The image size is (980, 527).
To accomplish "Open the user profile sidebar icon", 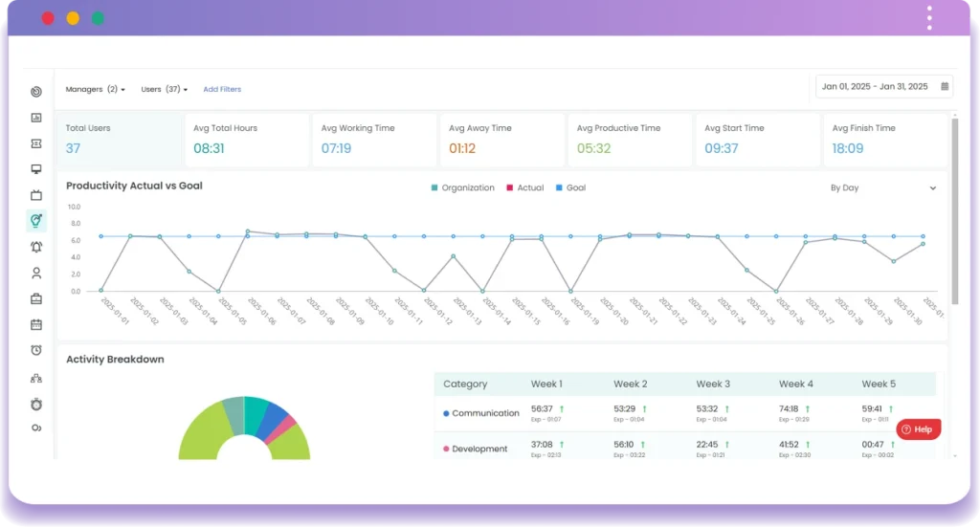I will [x=36, y=273].
